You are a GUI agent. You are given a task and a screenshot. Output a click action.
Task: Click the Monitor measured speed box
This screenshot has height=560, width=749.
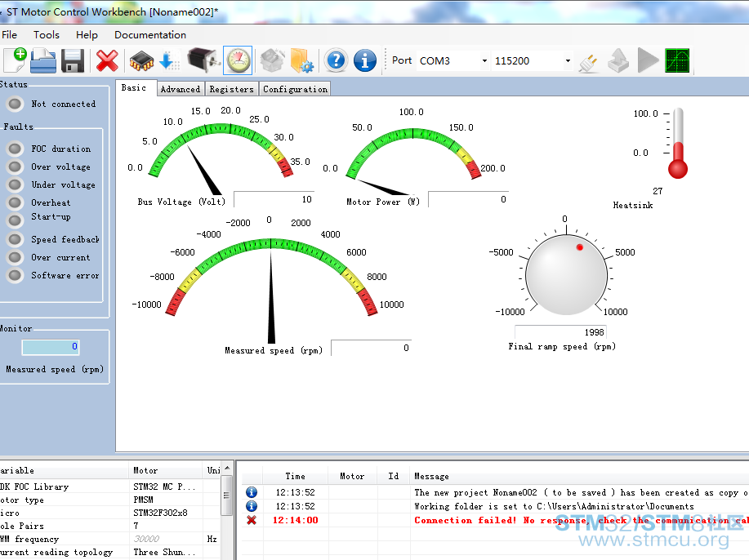51,347
